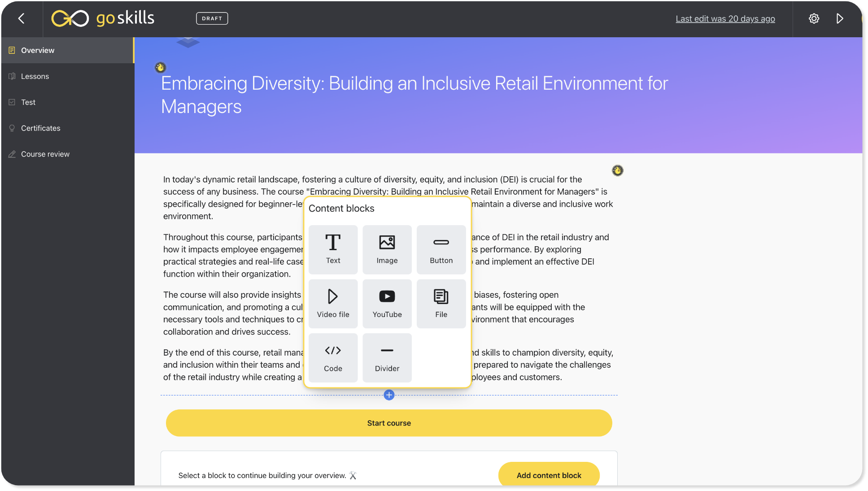
Task: Click the blue plus below the text
Action: click(388, 395)
